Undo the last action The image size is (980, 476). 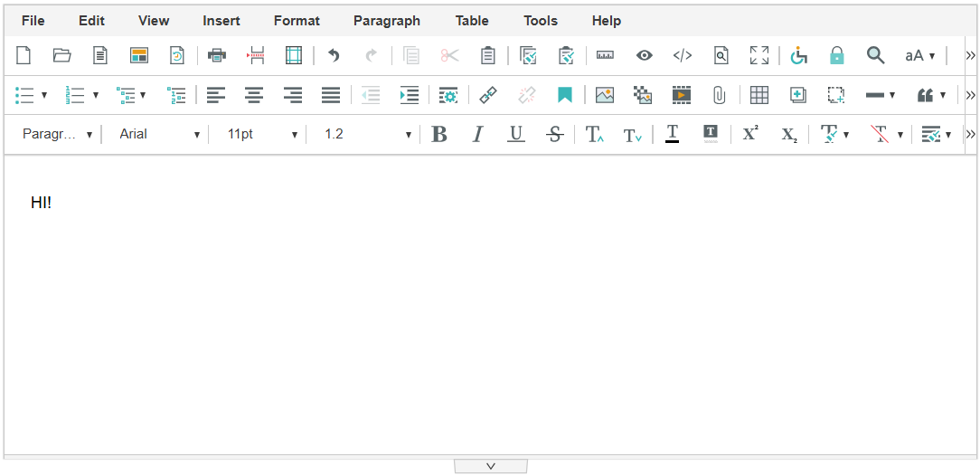(x=334, y=55)
